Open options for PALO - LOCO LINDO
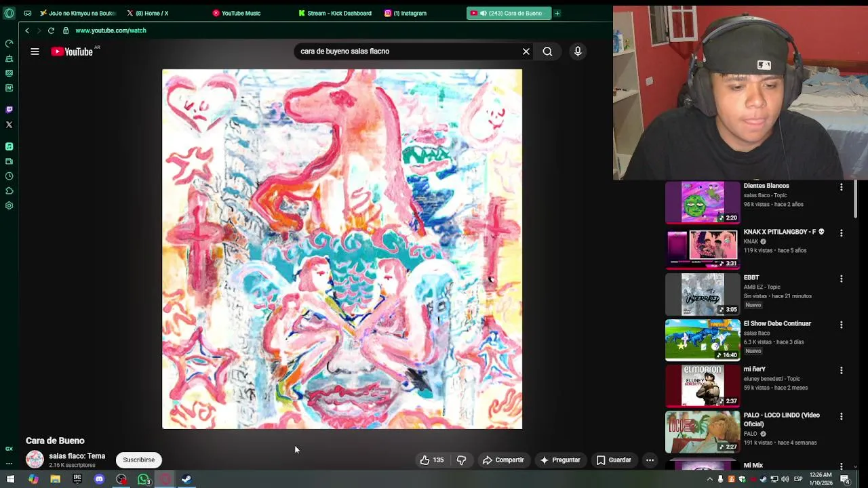The width and height of the screenshot is (868, 488). [842, 416]
